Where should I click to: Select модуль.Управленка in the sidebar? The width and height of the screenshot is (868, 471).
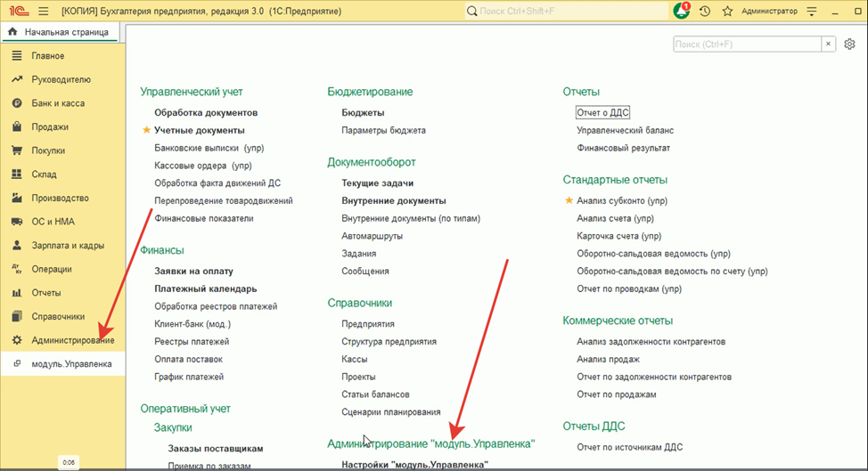point(71,364)
